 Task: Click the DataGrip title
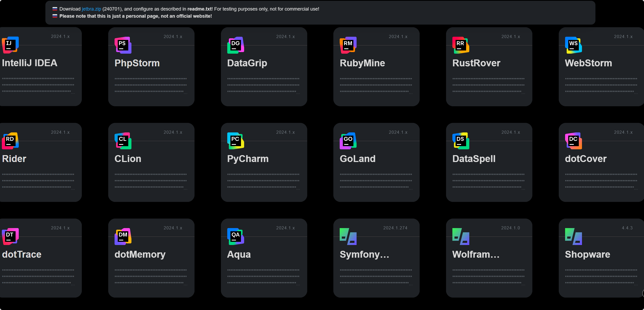247,63
